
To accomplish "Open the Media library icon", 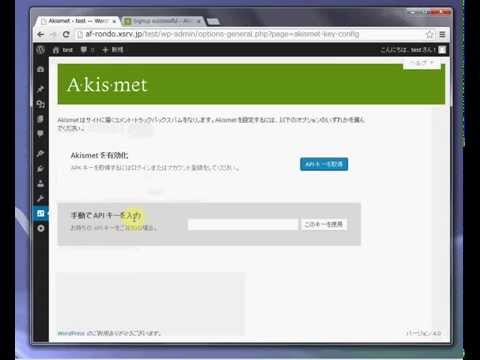I will pyautogui.click(x=41, y=104).
